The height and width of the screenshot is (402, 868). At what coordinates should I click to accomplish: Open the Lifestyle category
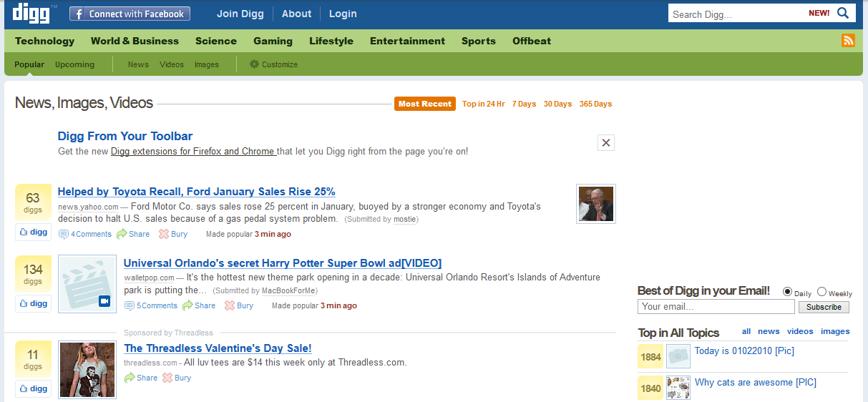click(331, 41)
